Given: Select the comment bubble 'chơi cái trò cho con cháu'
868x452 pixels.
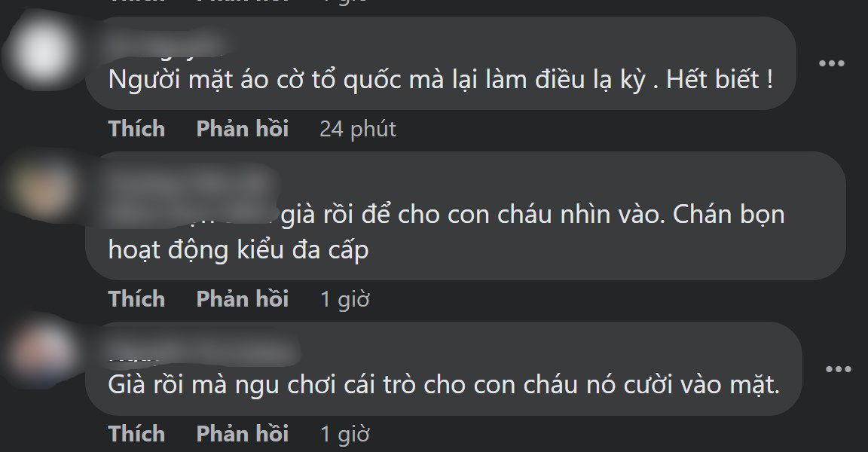Looking at the screenshot, I should point(444,369).
